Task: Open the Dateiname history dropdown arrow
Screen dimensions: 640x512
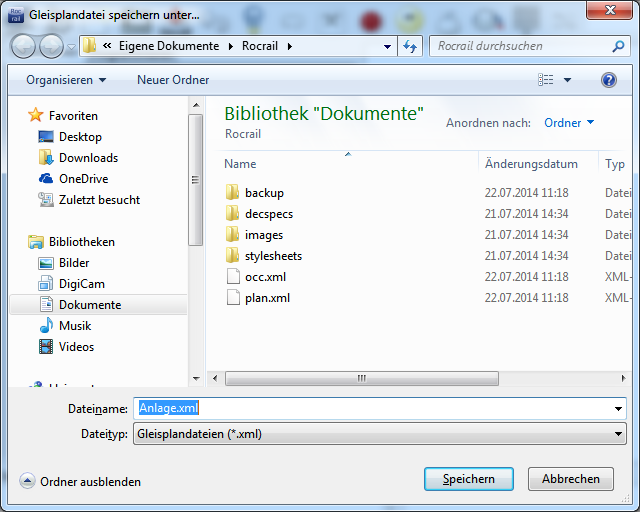Action: [619, 409]
